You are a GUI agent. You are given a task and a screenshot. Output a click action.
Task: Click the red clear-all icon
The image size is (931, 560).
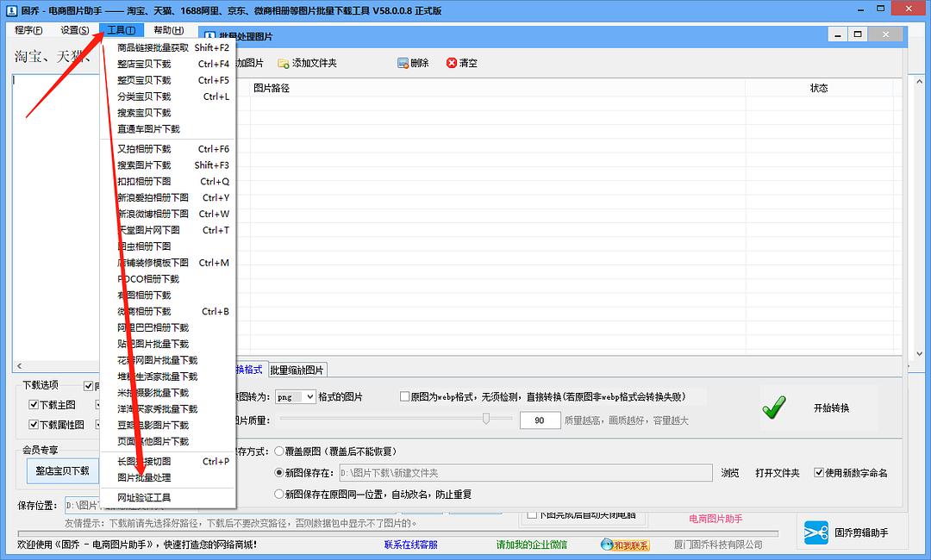[x=452, y=63]
